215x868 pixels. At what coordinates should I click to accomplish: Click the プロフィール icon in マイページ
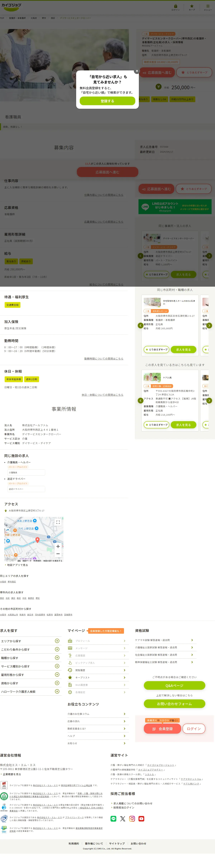click(x=70, y=640)
